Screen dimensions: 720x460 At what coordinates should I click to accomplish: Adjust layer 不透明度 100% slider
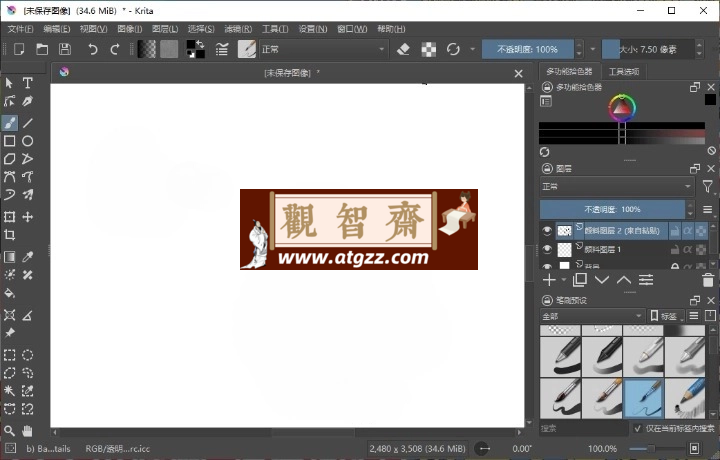613,209
